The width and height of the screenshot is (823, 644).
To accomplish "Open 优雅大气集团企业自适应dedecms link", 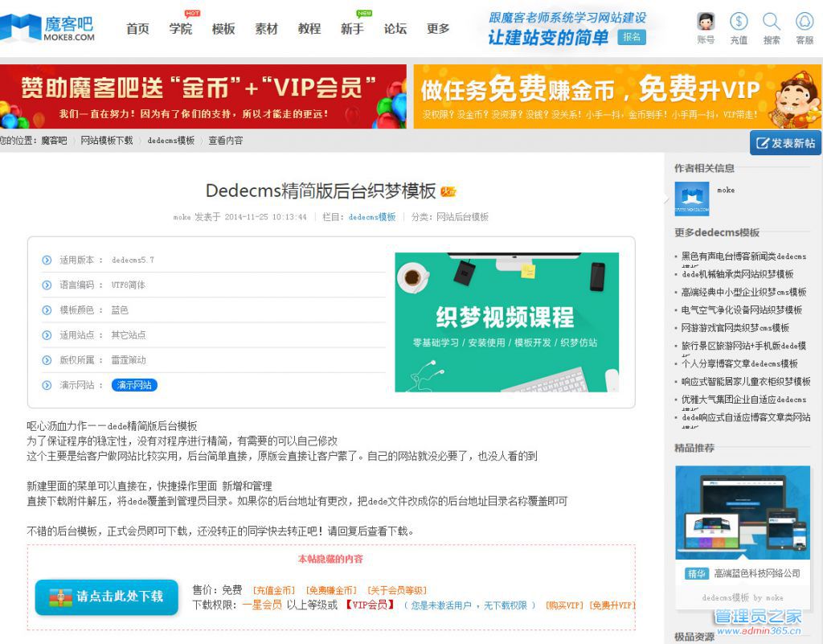I will tap(743, 400).
